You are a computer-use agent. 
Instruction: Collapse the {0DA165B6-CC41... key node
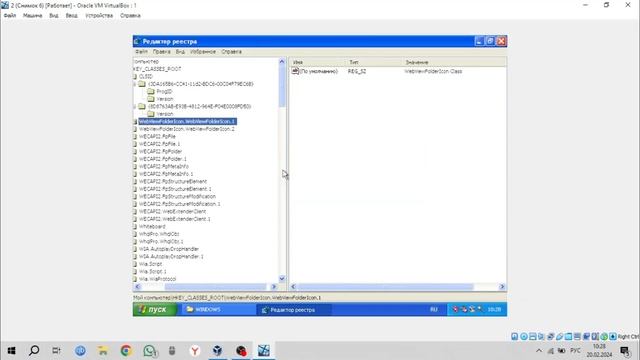135,84
